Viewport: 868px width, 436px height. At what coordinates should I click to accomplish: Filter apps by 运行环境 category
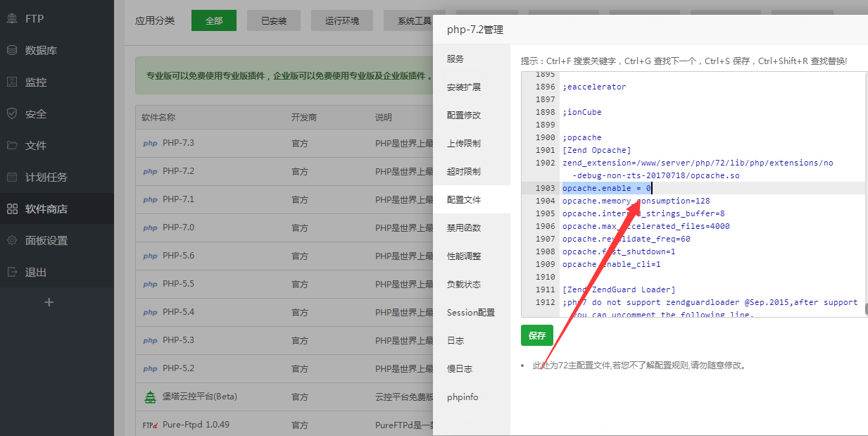[x=342, y=21]
